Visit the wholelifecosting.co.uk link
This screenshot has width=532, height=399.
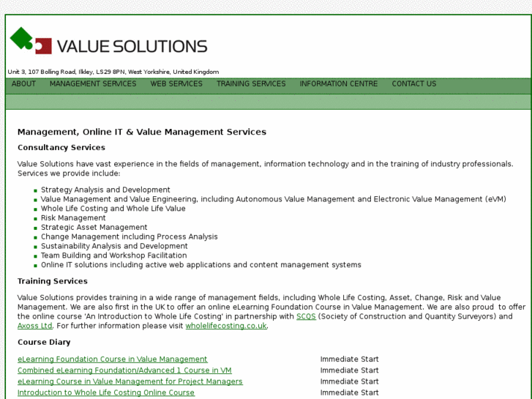(x=226, y=326)
